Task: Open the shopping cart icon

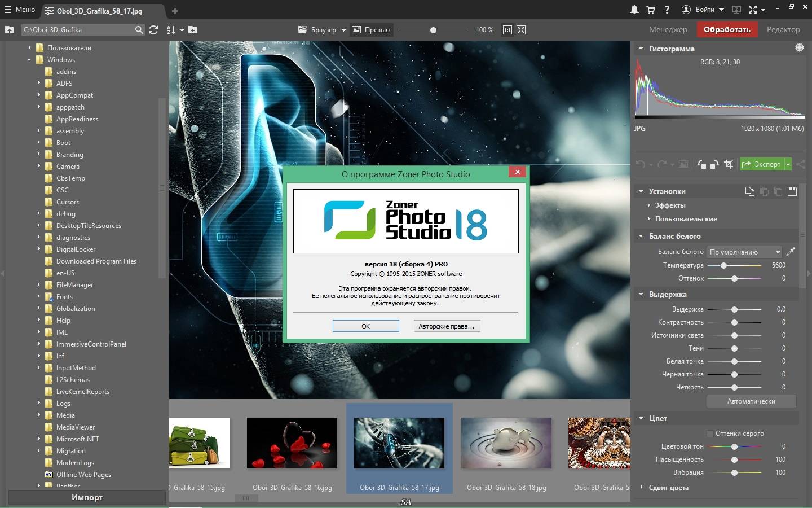Action: (x=651, y=10)
